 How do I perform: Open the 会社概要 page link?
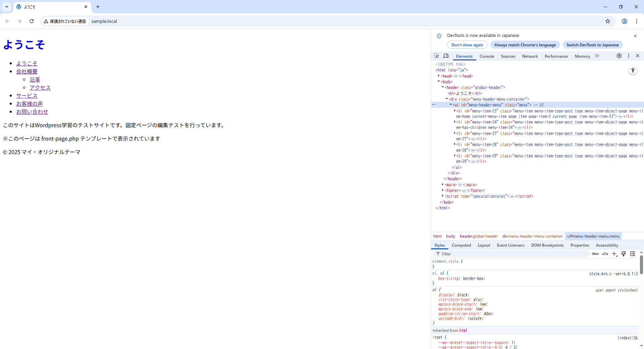(27, 71)
